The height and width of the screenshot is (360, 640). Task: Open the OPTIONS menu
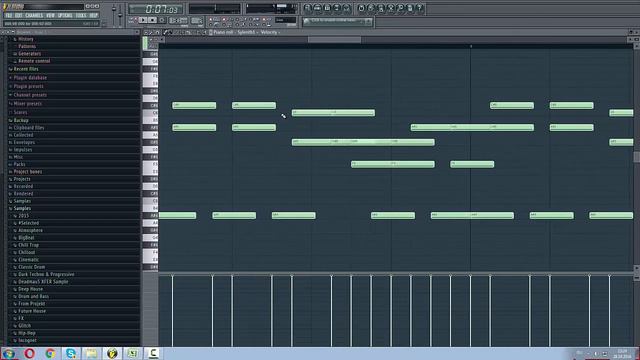pyautogui.click(x=65, y=16)
